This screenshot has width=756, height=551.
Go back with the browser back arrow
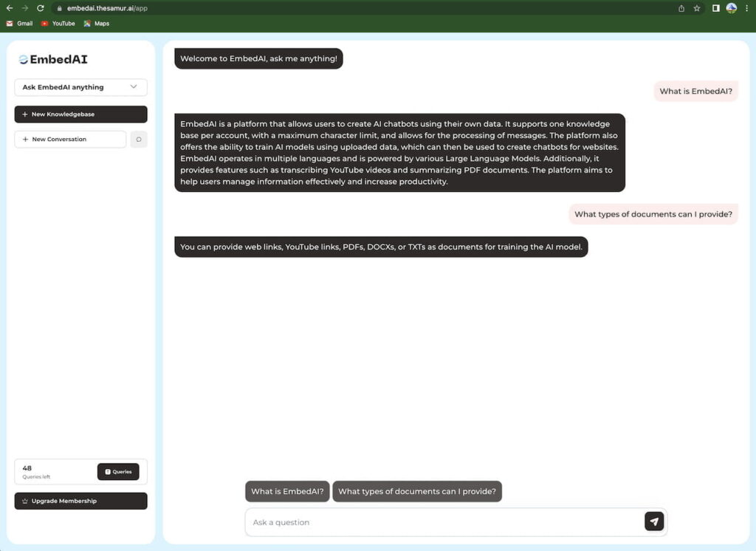(x=10, y=8)
